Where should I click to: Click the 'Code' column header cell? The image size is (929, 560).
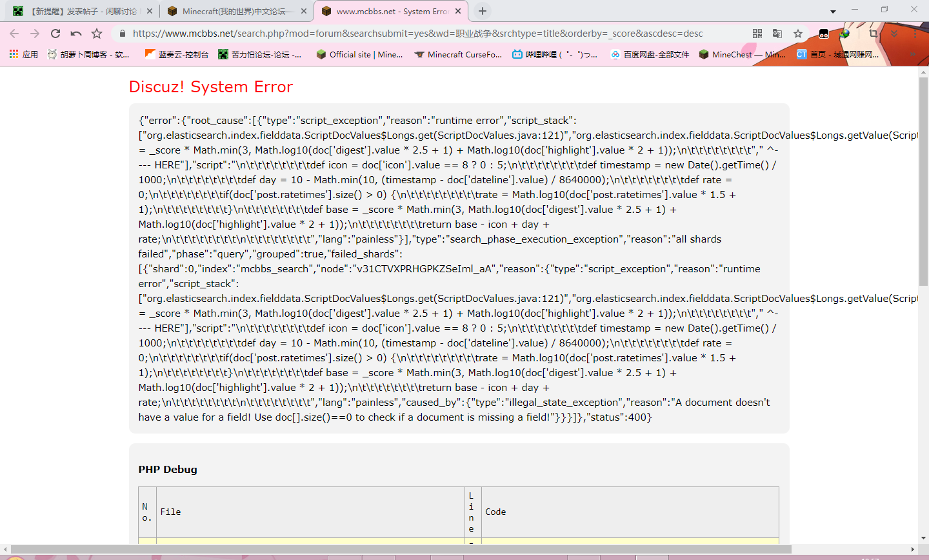[x=630, y=512]
